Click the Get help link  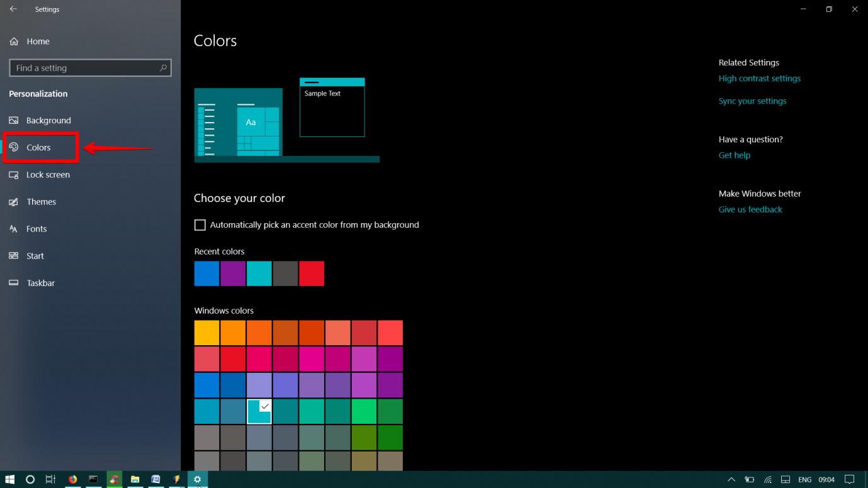pyautogui.click(x=734, y=155)
